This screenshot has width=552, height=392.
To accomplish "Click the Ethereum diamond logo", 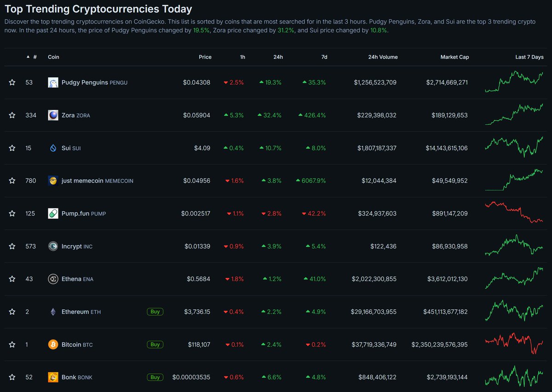I will pyautogui.click(x=53, y=311).
